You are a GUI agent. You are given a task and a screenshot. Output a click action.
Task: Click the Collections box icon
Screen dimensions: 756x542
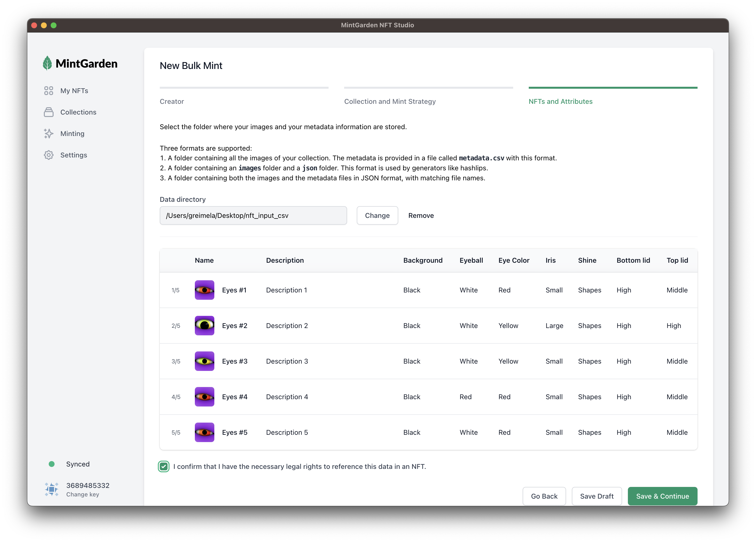[x=49, y=112]
